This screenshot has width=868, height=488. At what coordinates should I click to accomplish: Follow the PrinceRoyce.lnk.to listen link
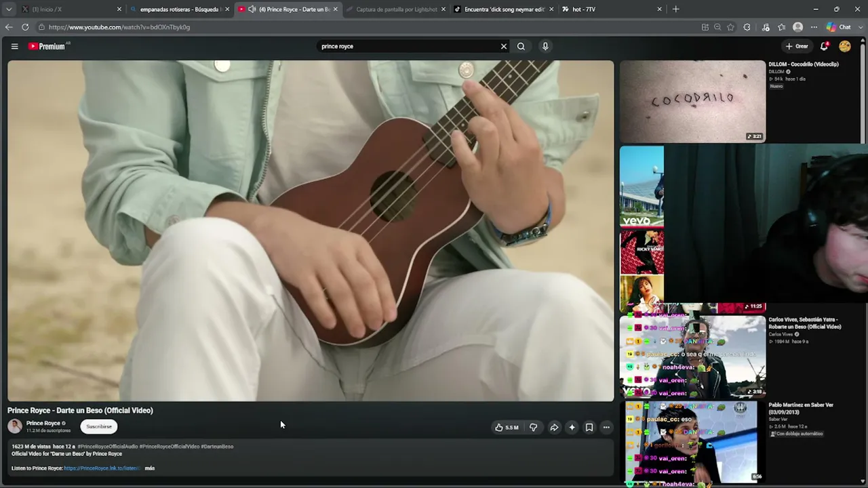point(102,468)
